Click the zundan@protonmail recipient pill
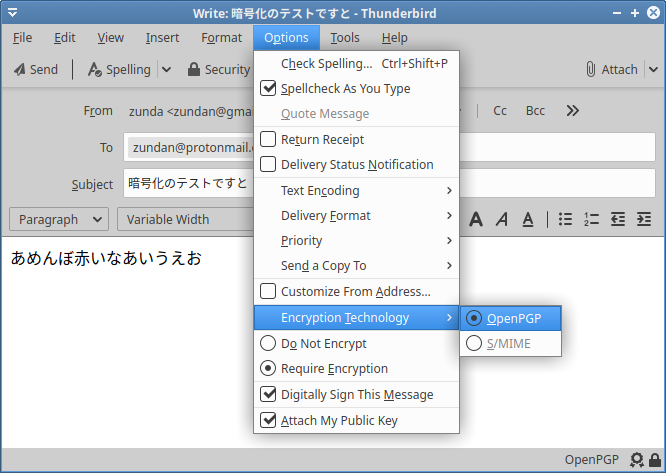 pyautogui.click(x=193, y=147)
